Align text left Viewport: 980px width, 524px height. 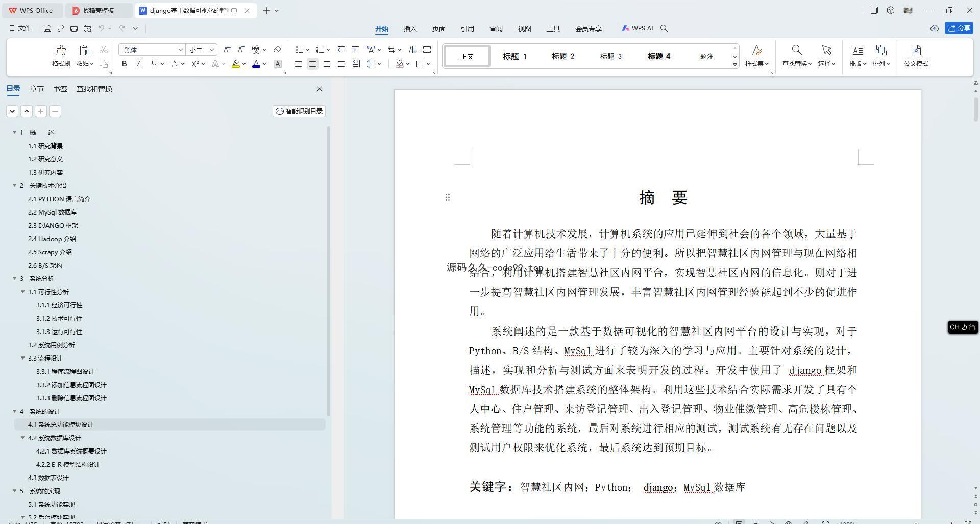click(x=298, y=64)
